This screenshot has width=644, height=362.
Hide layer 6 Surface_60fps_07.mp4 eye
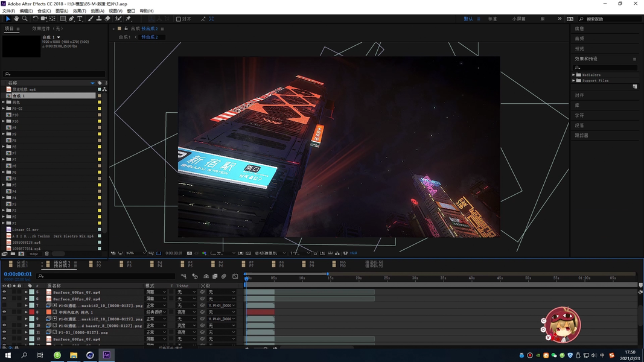pos(4,299)
